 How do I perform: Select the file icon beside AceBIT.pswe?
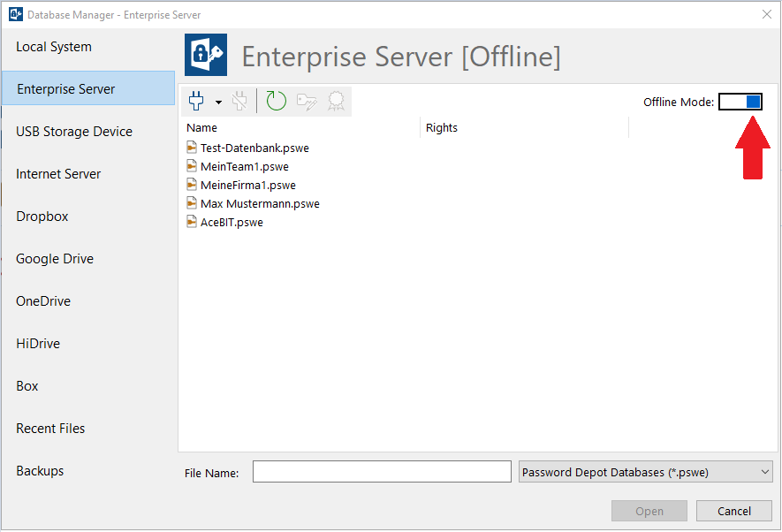(x=192, y=222)
